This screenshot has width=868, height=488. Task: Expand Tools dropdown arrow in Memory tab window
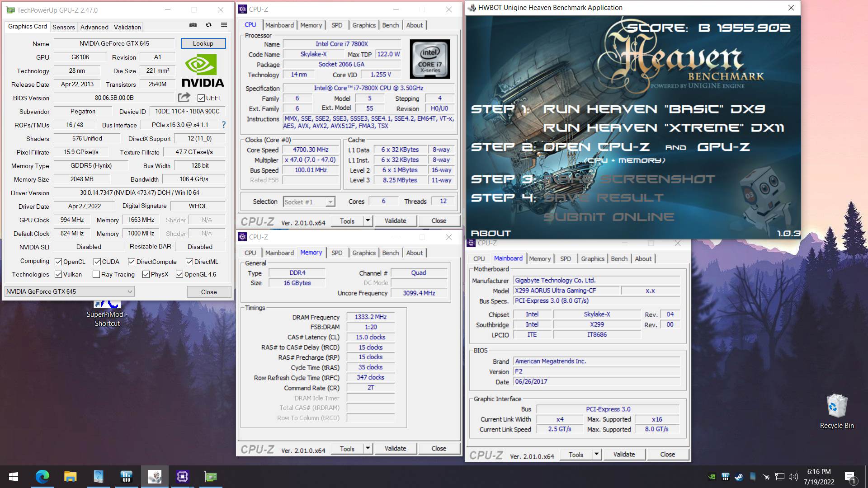coord(368,448)
